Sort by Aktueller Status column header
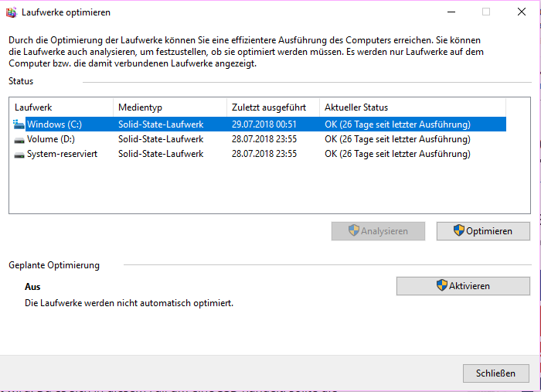541x392 pixels. click(413, 107)
